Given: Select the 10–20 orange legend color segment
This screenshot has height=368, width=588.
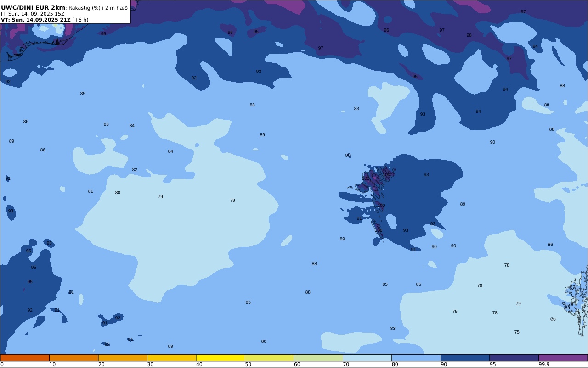Looking at the screenshot, I should tap(73, 357).
